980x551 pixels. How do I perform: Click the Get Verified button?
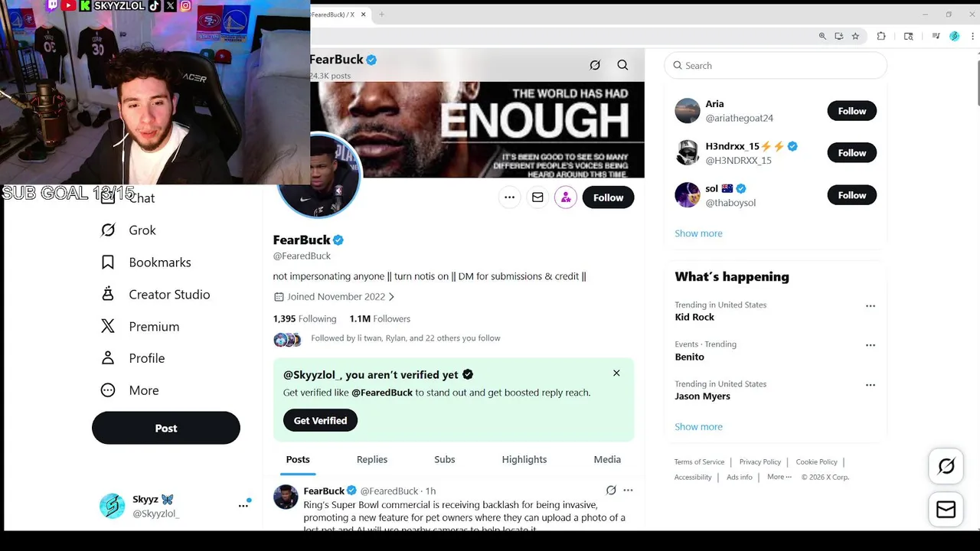(x=320, y=420)
